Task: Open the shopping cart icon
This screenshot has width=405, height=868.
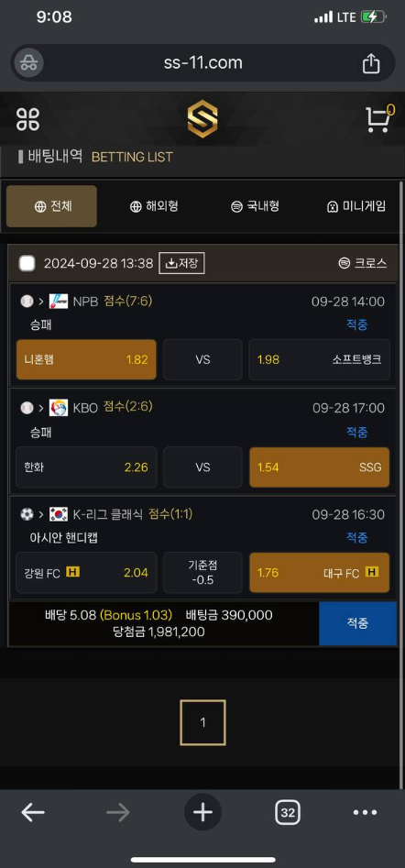Action: (x=379, y=119)
